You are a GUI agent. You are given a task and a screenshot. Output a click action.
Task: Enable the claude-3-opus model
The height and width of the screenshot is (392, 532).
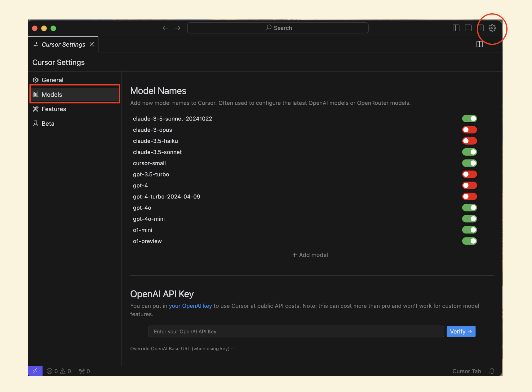(469, 130)
